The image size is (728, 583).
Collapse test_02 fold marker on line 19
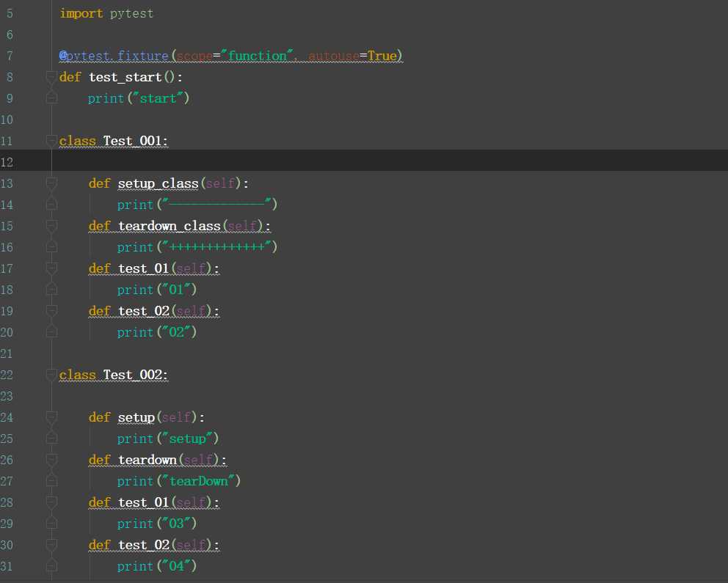click(x=51, y=311)
